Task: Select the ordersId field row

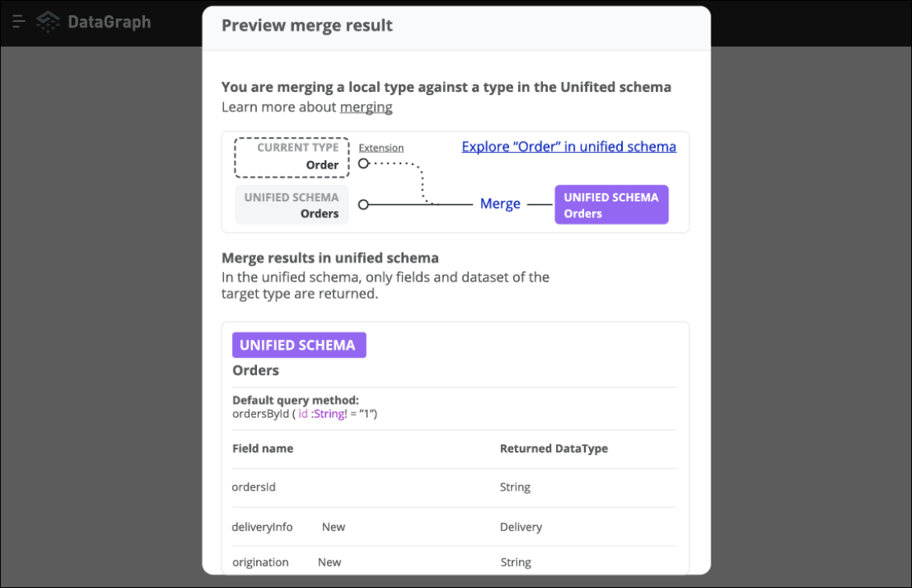Action: 454,487
